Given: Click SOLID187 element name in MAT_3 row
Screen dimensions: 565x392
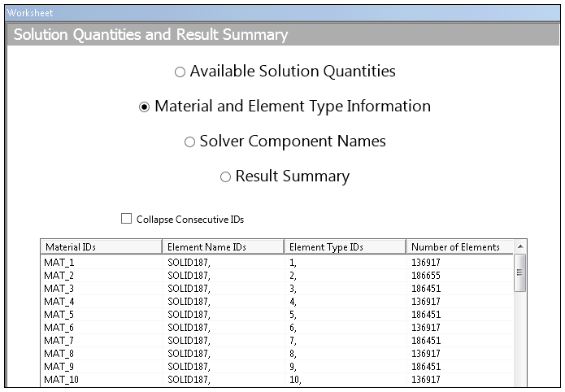Looking at the screenshot, I should [x=189, y=289].
